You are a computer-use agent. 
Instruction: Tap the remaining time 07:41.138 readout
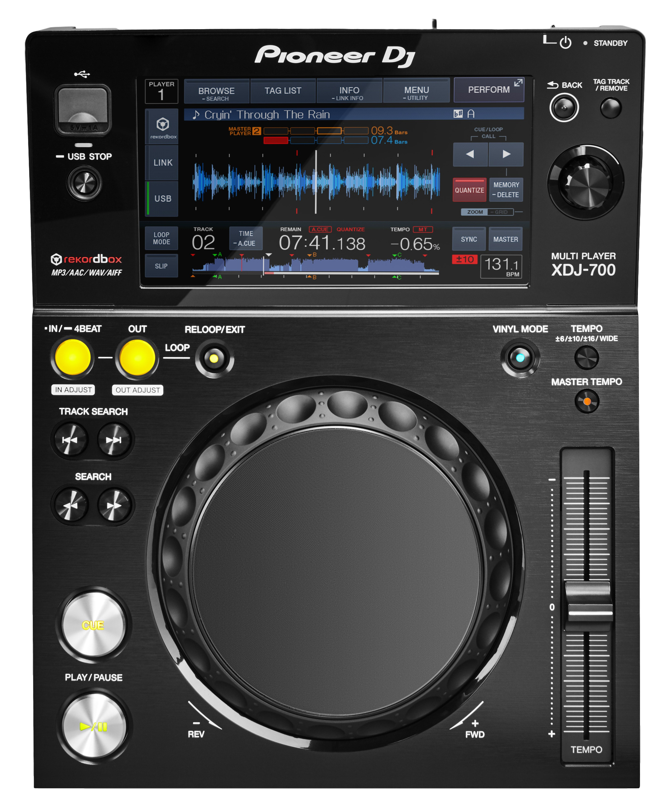tap(322, 243)
